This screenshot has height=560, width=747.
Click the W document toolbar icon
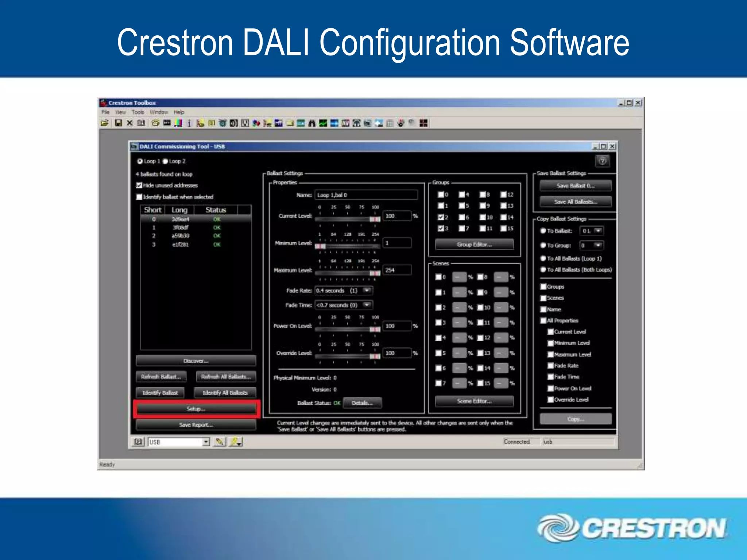(245, 123)
